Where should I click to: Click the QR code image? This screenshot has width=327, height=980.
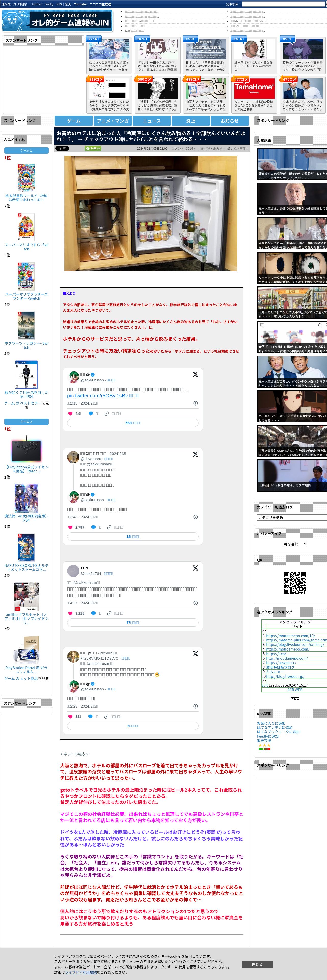(x=295, y=583)
